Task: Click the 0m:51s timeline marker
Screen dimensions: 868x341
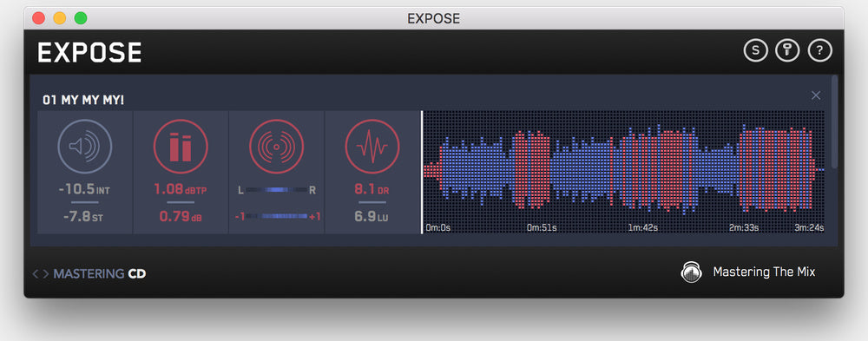Action: [542, 227]
